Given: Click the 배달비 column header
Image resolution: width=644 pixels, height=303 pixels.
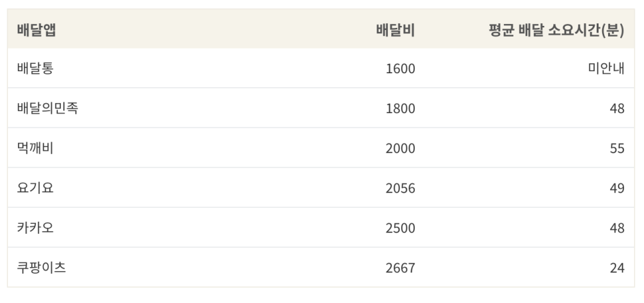Looking at the screenshot, I should tap(395, 30).
